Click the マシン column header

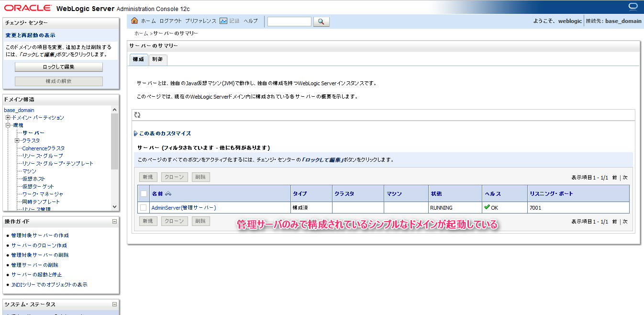click(394, 194)
